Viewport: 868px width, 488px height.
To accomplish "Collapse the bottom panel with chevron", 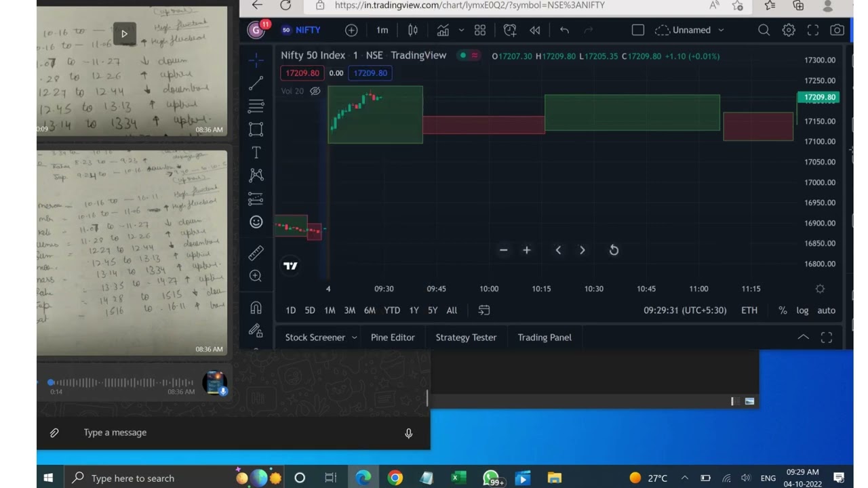I will tap(803, 338).
